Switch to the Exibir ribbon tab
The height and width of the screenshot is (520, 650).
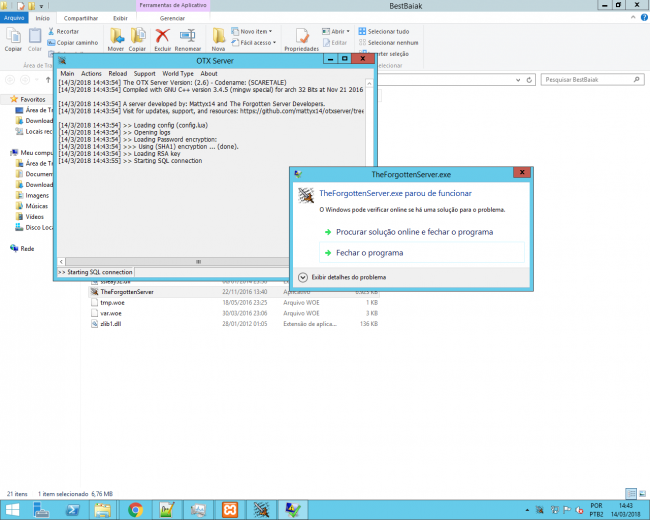pyautogui.click(x=120, y=18)
